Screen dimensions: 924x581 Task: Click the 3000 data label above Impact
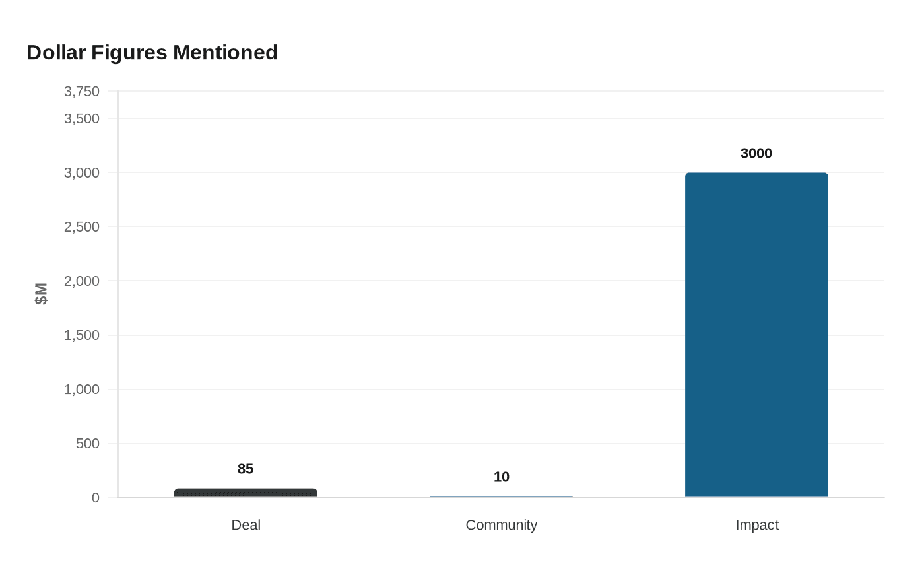pyautogui.click(x=756, y=154)
